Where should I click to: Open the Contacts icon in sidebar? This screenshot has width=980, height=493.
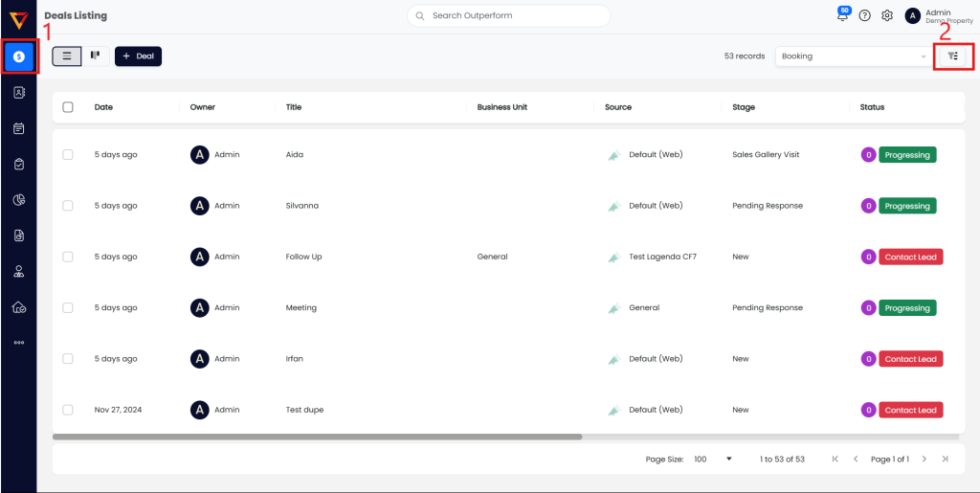pyautogui.click(x=19, y=93)
